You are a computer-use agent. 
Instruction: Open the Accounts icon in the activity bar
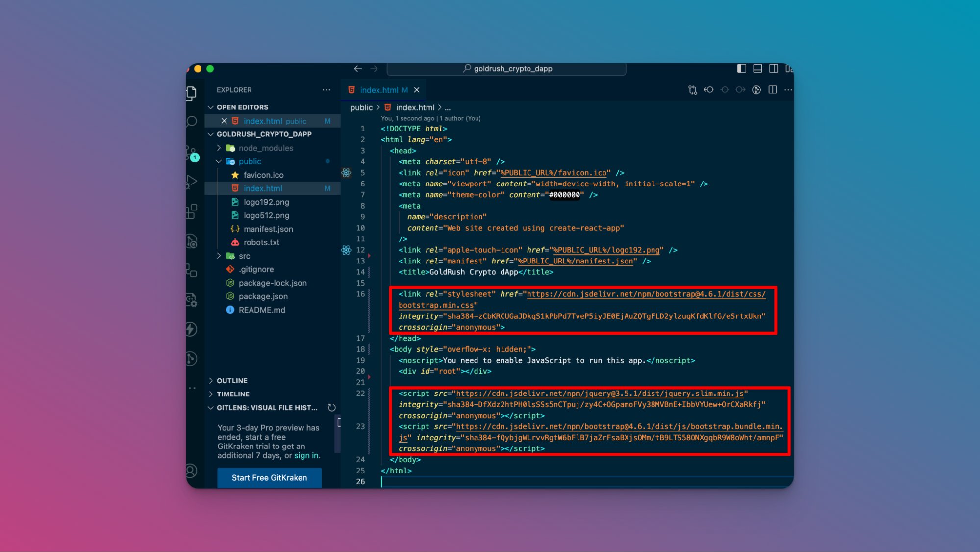192,471
